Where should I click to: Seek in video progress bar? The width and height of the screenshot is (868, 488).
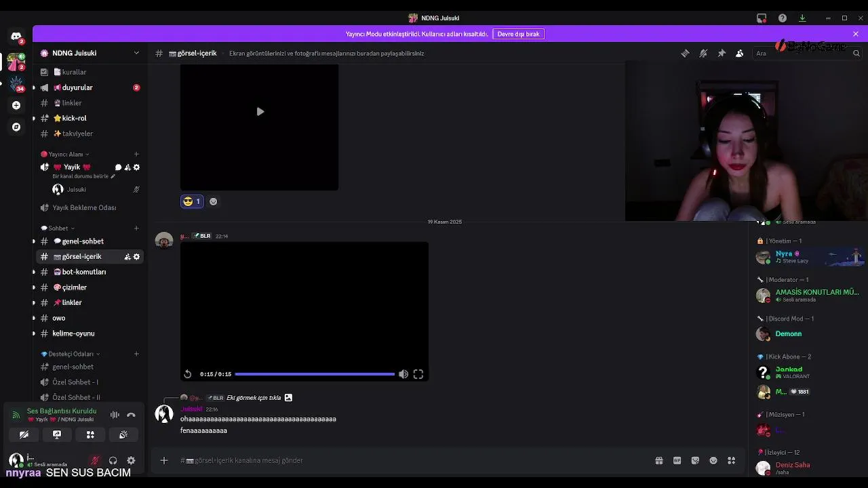tap(315, 374)
